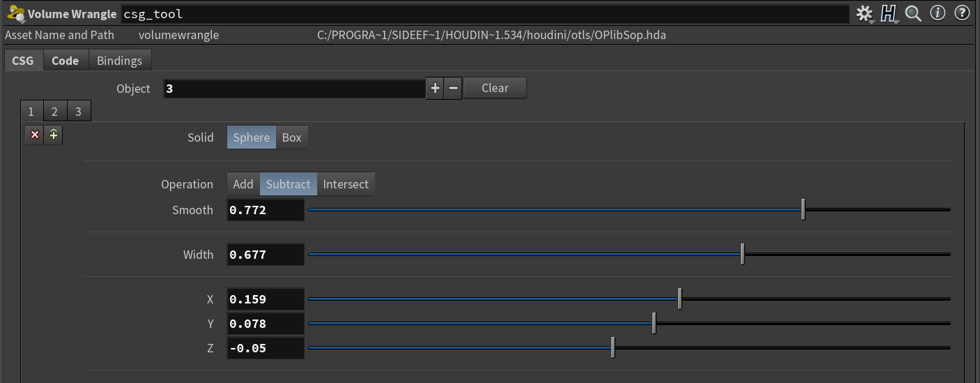Open the help question mark icon
Screen dimensions: 980x383
[x=962, y=13]
